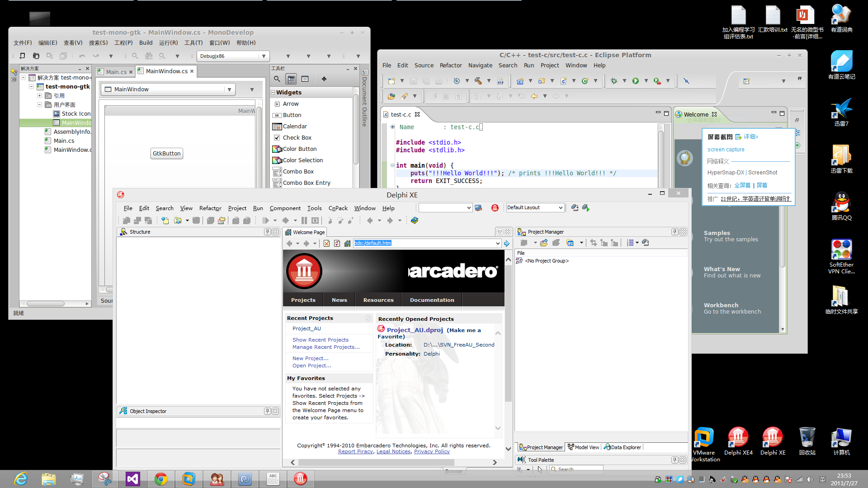This screenshot has height=488, width=868.
Task: Toggle compact list view in MonoDevelop toolbox
Action: click(x=305, y=79)
